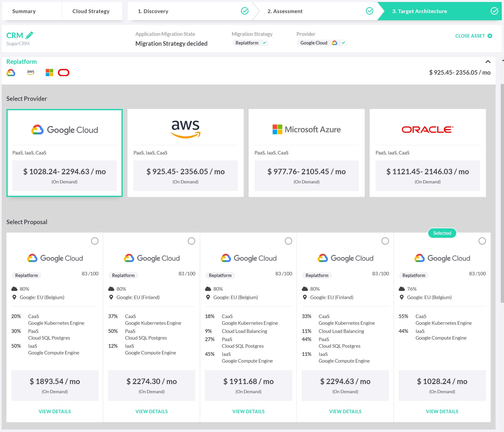The width and height of the screenshot is (504, 432).
Task: Select the radio button on the $1028.24 proposal
Action: pos(482,241)
